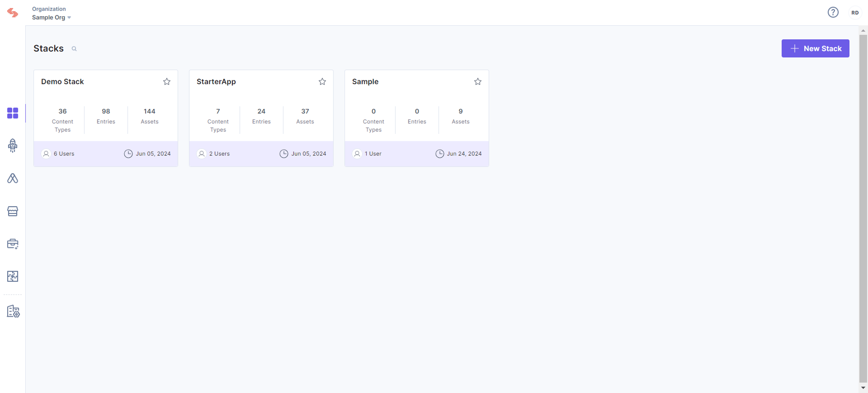This screenshot has width=868, height=393.
Task: Click the clock icon on Demo Stack
Action: 128,154
